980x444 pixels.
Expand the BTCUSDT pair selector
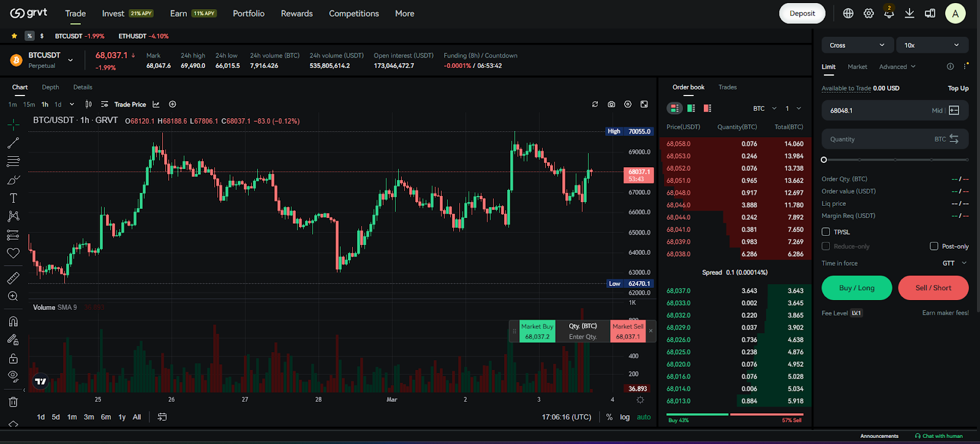pos(70,60)
